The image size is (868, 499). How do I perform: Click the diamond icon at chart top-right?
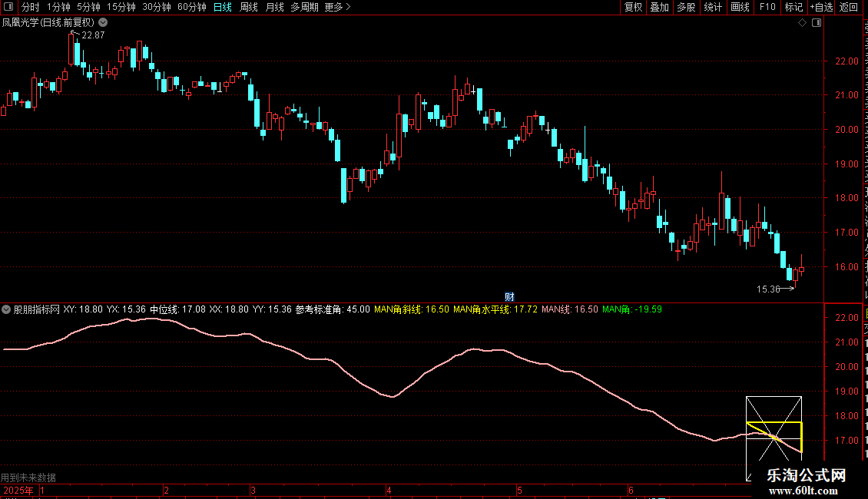click(802, 23)
